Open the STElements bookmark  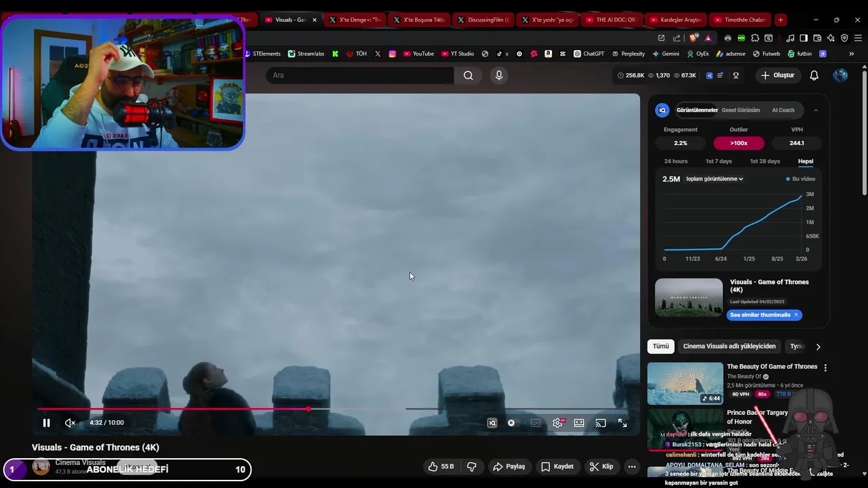click(262, 54)
